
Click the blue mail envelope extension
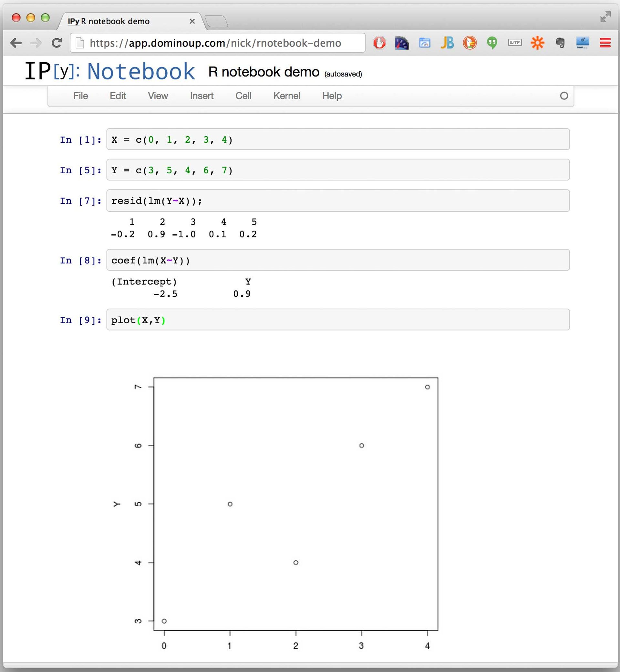(x=583, y=43)
